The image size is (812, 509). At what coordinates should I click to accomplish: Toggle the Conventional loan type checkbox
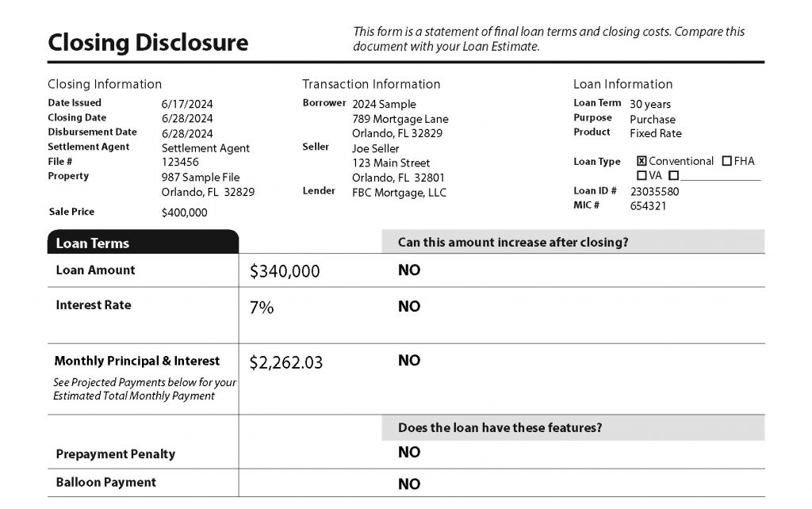[x=642, y=161]
